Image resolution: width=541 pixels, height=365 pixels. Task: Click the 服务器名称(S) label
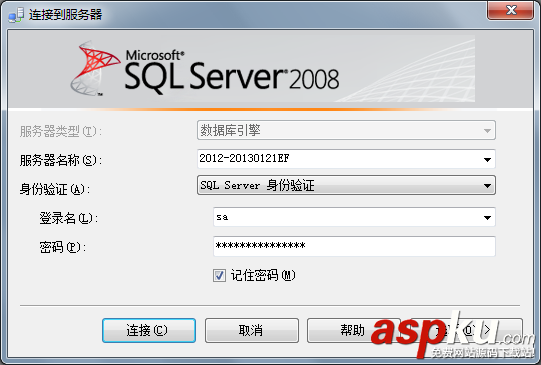coord(61,160)
